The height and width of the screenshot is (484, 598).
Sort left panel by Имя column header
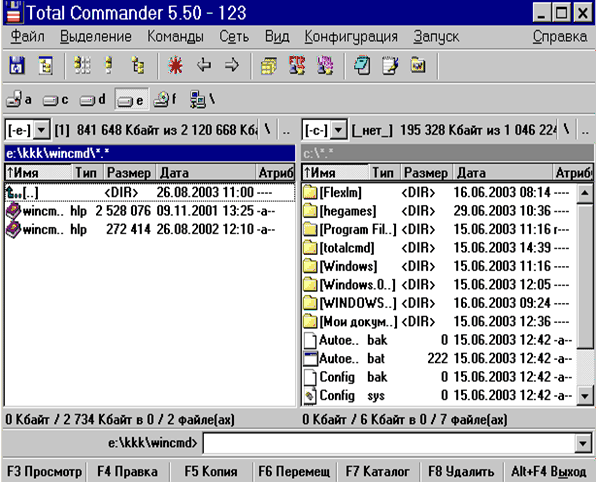(x=38, y=173)
